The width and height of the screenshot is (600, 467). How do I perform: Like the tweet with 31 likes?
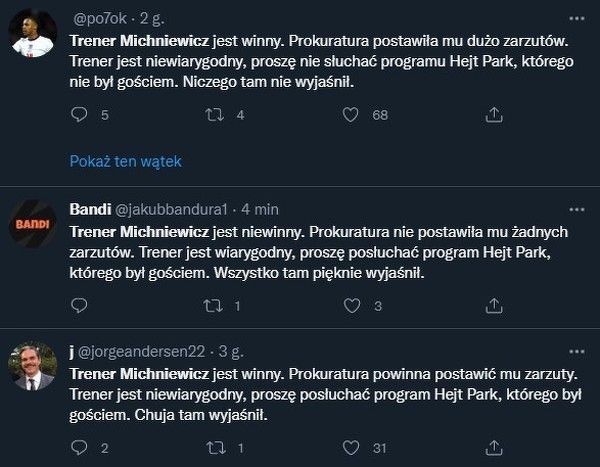tap(350, 447)
